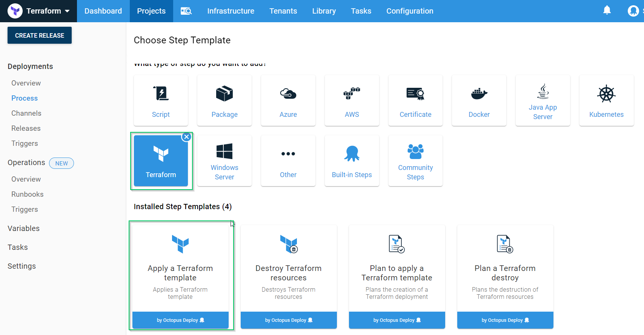Open the Variables section in sidebar

23,228
